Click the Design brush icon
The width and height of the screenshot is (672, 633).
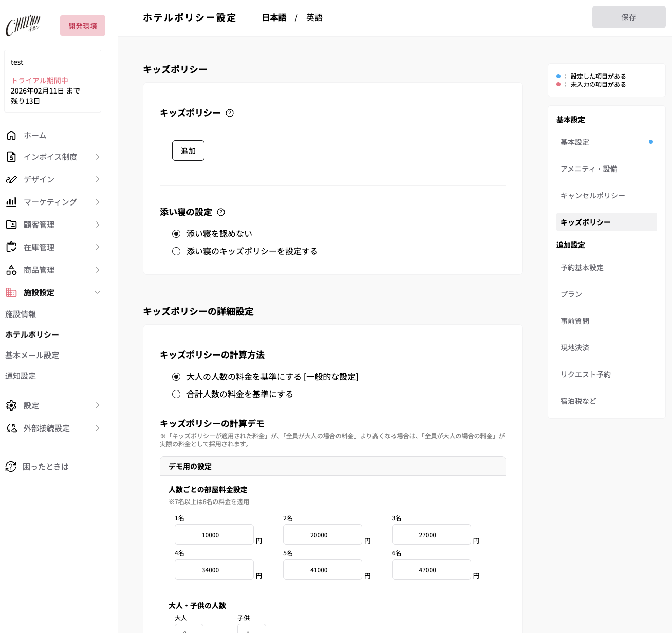[11, 179]
